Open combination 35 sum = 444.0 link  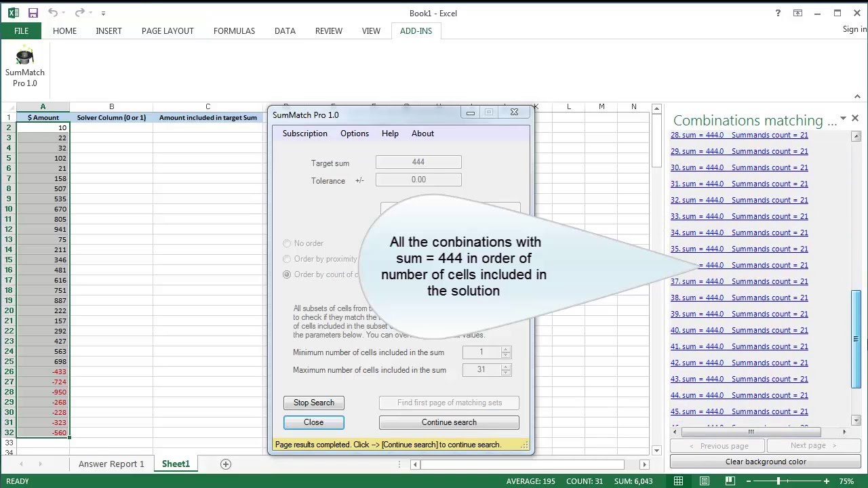pos(739,249)
